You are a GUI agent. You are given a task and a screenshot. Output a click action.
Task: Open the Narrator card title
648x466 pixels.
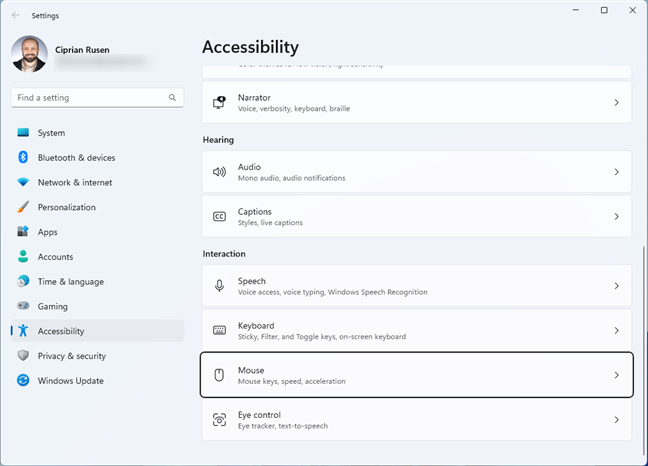point(254,97)
